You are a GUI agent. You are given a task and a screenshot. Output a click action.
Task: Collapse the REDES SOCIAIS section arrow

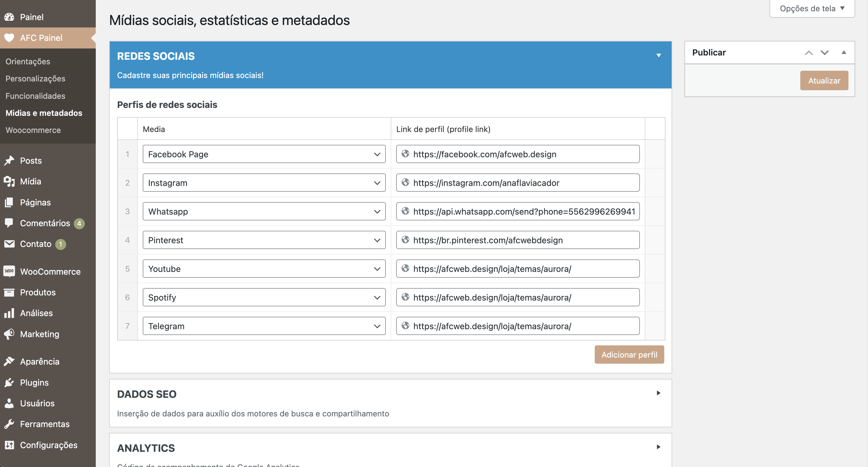(x=658, y=55)
